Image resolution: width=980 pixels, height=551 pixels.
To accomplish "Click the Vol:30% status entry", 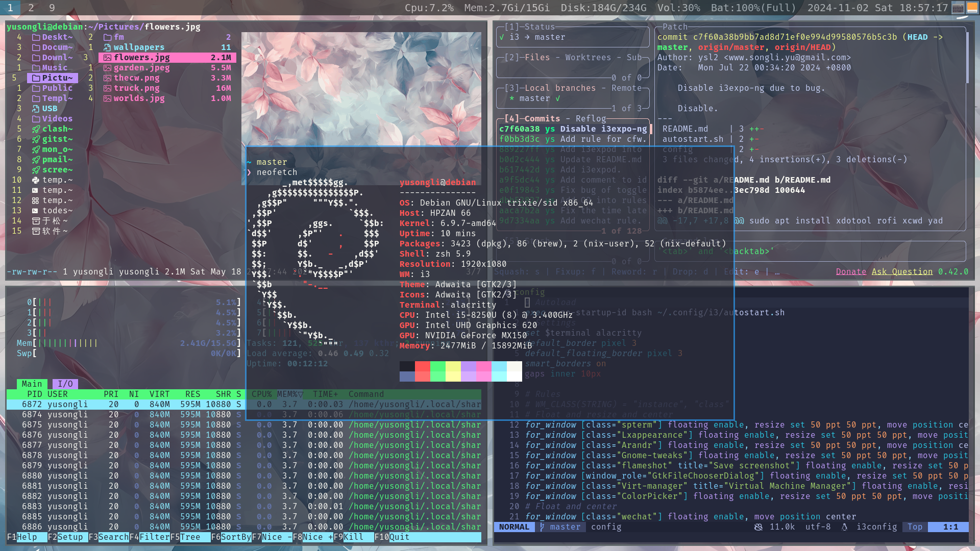I will pyautogui.click(x=678, y=8).
